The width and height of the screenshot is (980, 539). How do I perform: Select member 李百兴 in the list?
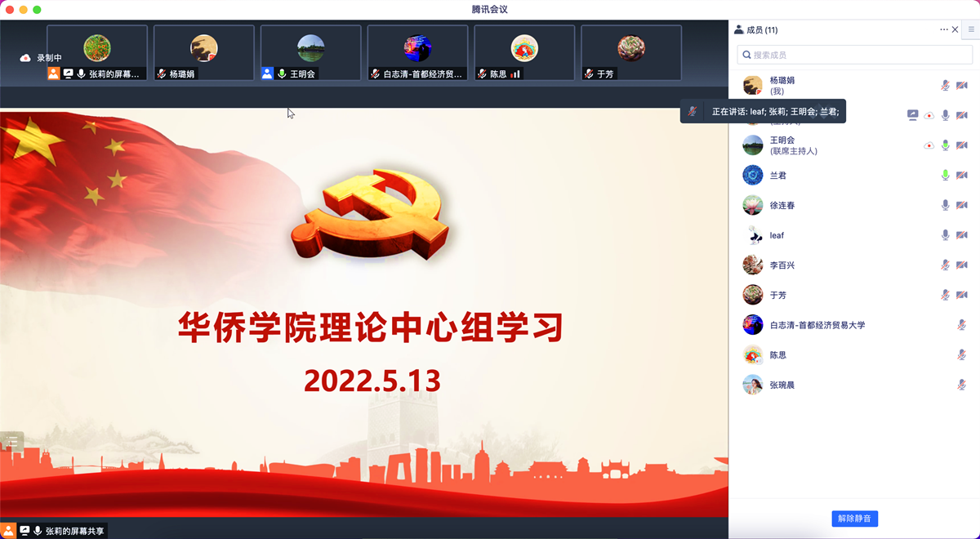click(x=854, y=265)
